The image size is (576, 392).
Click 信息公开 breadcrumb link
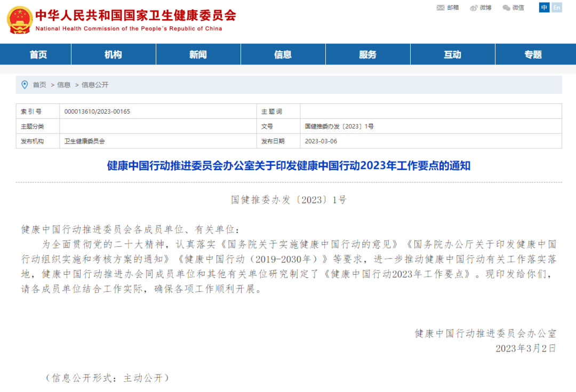tap(95, 85)
